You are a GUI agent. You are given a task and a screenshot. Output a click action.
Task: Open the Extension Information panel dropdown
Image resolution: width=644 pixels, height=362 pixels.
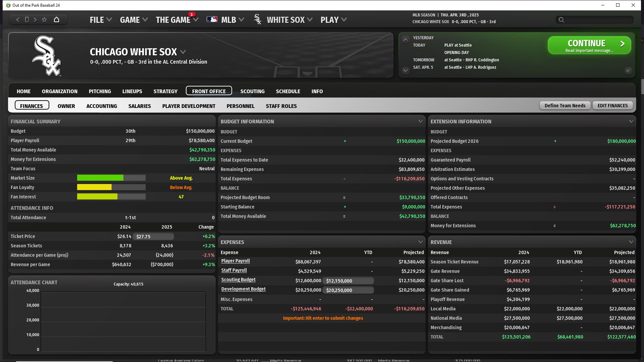point(631,121)
